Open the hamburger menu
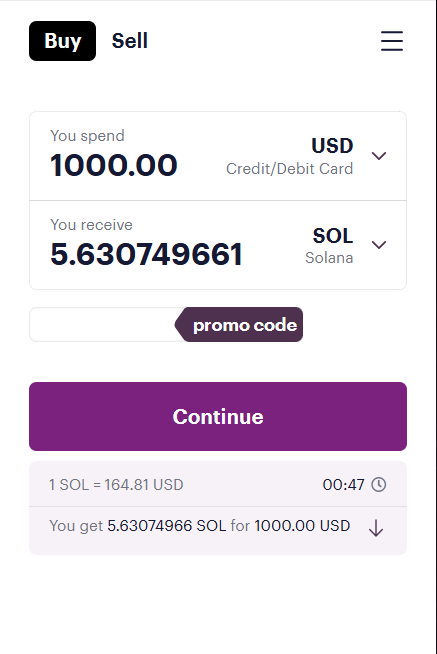 point(392,41)
